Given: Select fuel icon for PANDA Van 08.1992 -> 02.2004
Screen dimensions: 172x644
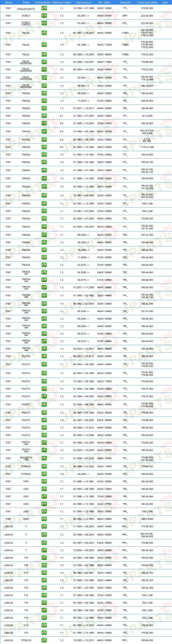Looking at the screenshot, I should 44,303.
